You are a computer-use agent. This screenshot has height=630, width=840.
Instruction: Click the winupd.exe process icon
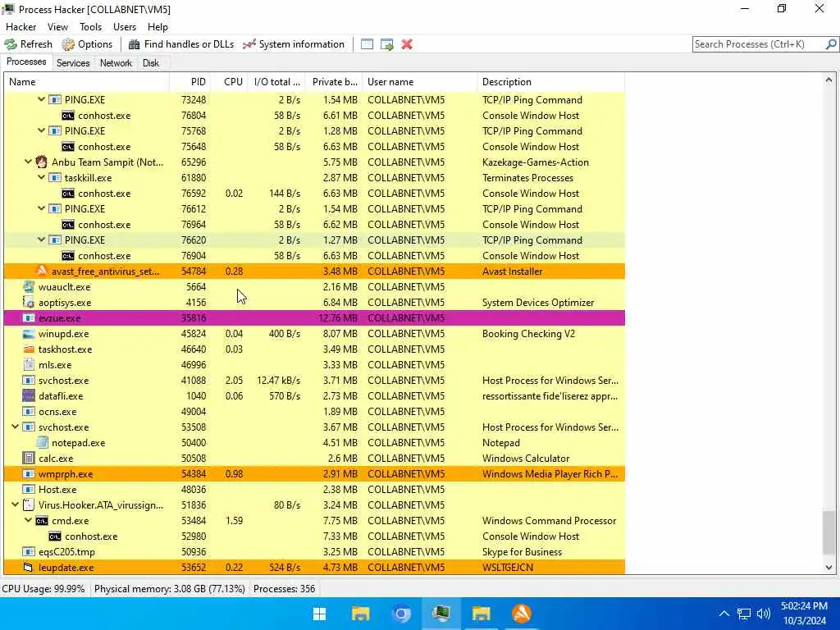click(29, 334)
